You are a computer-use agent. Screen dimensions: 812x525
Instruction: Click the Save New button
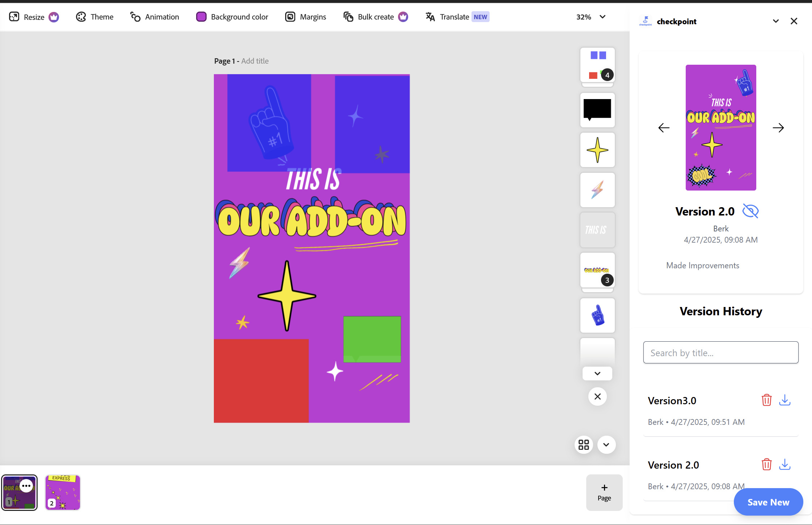(768, 502)
